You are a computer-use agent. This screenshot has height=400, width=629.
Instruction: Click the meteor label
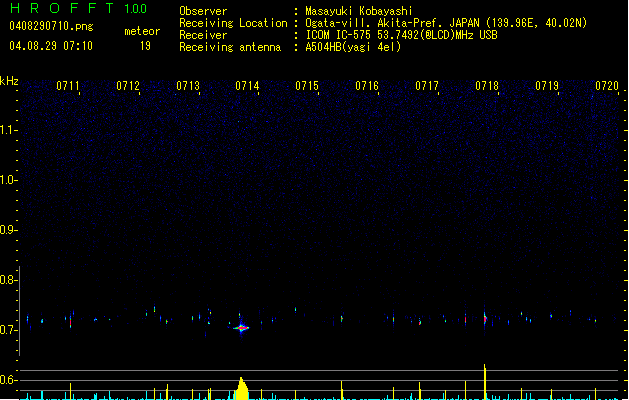[x=142, y=31]
